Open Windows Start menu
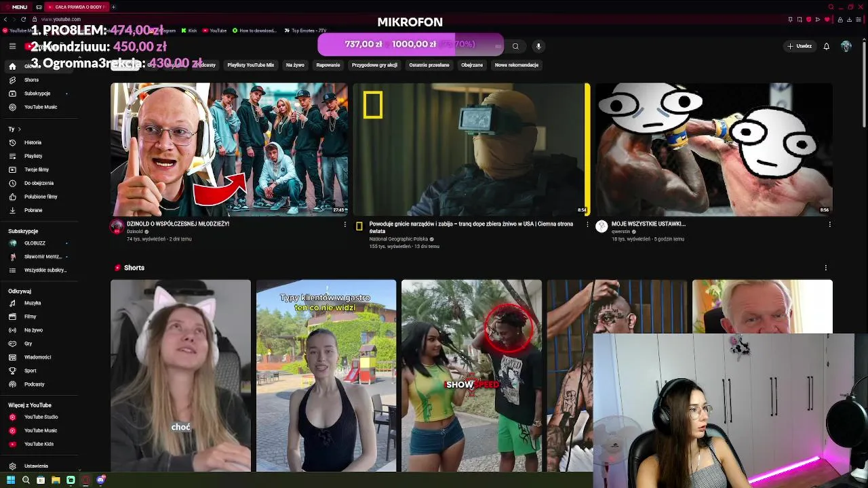868x488 pixels. pyautogui.click(x=11, y=480)
